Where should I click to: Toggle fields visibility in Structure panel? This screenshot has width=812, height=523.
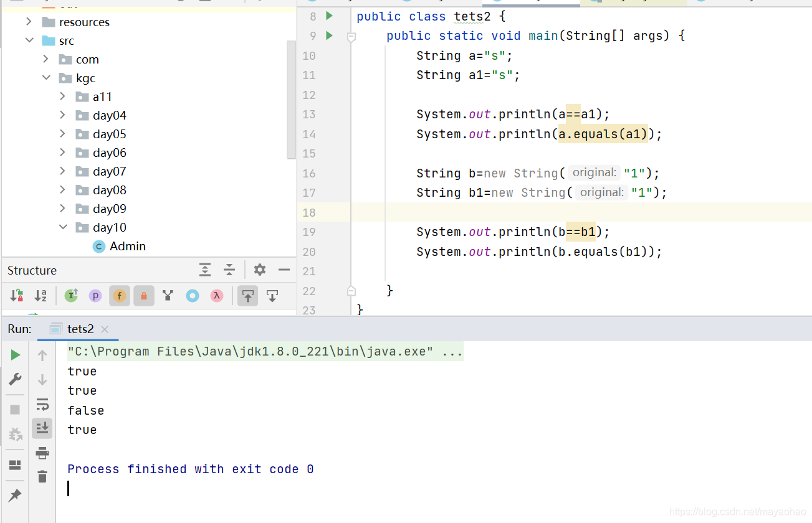coord(119,296)
